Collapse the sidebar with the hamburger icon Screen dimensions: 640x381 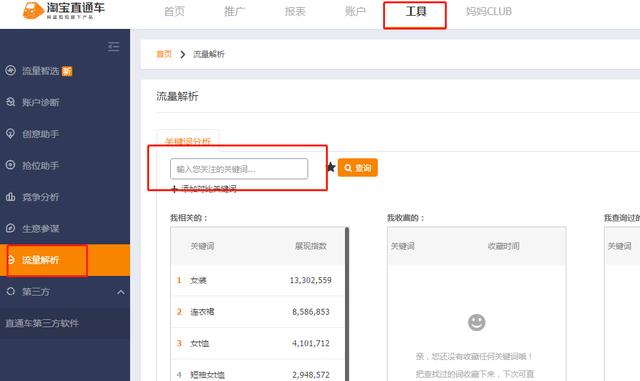point(114,47)
